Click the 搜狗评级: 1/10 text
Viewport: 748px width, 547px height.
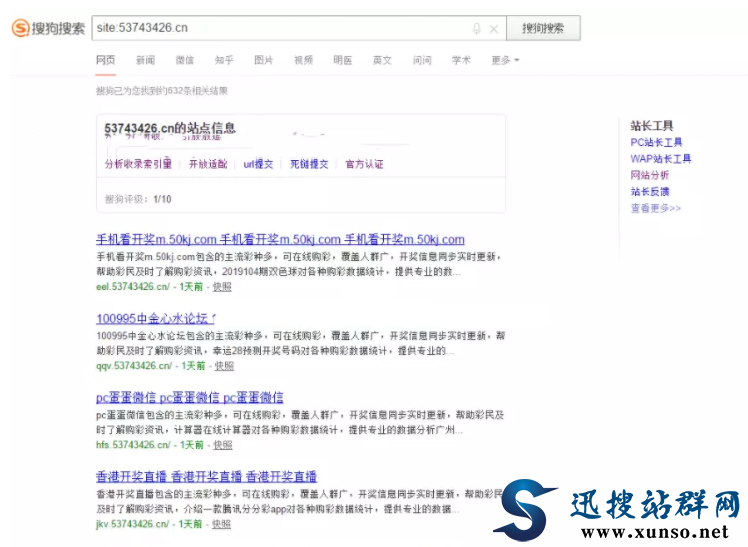click(x=138, y=199)
